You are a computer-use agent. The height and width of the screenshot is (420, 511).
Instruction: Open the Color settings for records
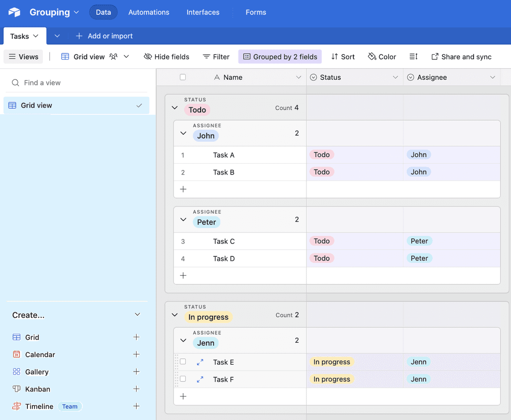[382, 56]
